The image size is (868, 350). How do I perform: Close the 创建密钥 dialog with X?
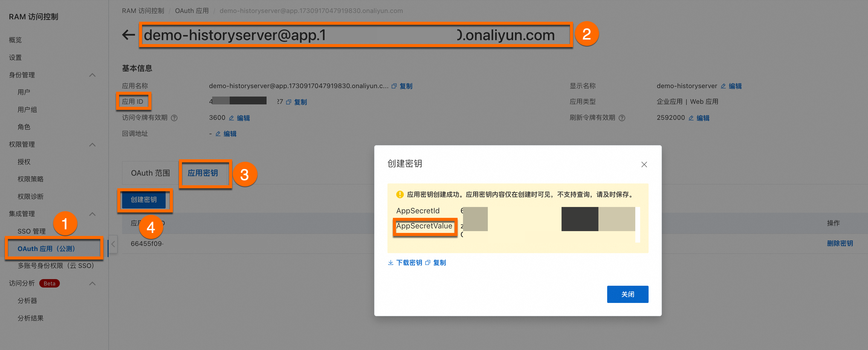[x=644, y=164]
